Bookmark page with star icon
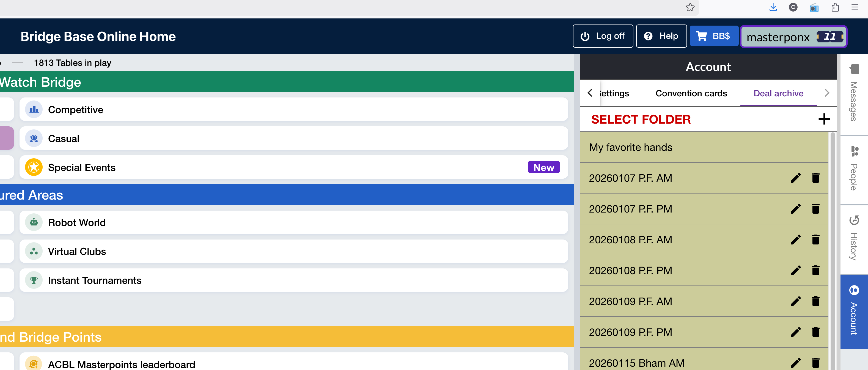 690,7
